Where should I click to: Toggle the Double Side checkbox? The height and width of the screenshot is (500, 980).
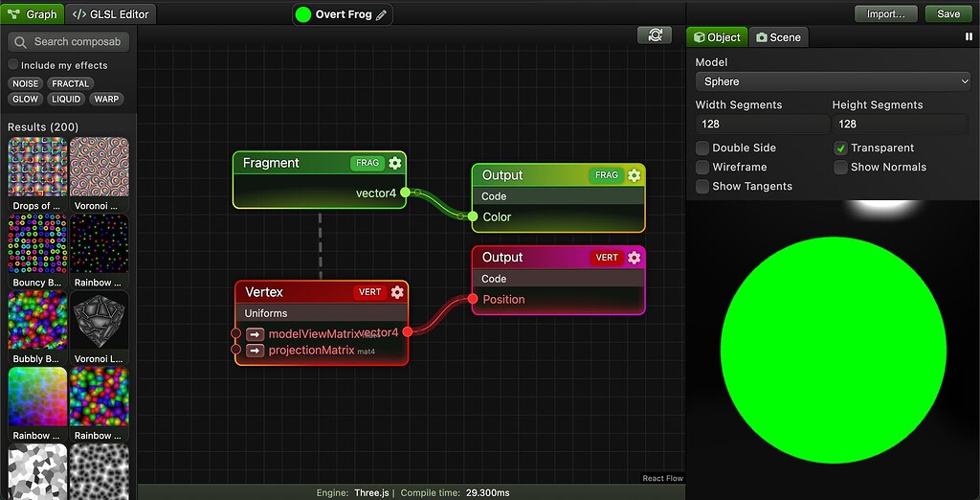pos(702,148)
